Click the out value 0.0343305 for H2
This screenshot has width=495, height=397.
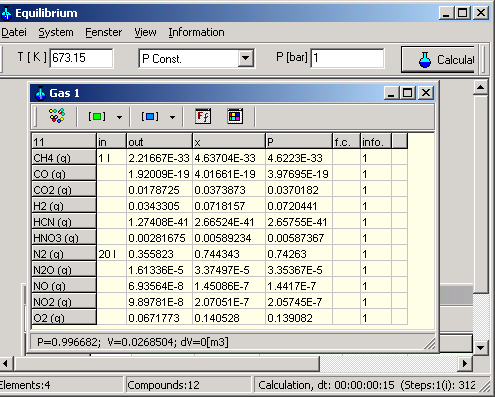pos(159,206)
